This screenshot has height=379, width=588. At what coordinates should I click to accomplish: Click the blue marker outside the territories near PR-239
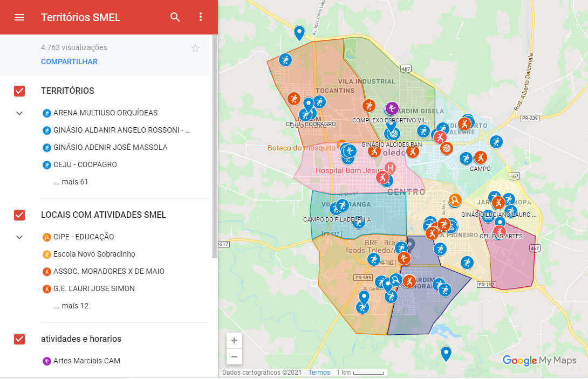496,142
